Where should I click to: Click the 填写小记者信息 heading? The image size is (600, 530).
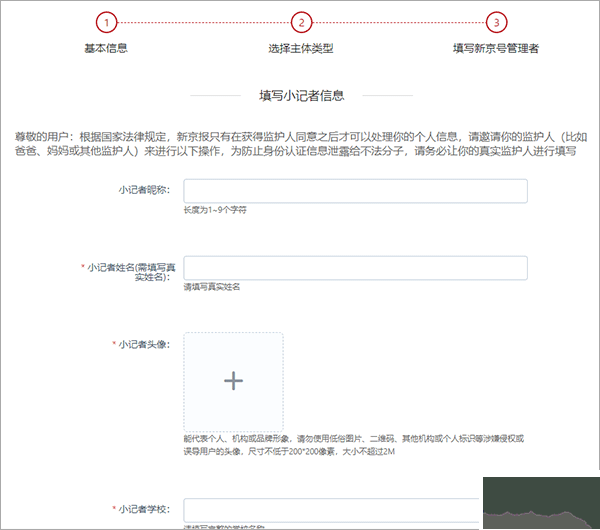tap(302, 95)
